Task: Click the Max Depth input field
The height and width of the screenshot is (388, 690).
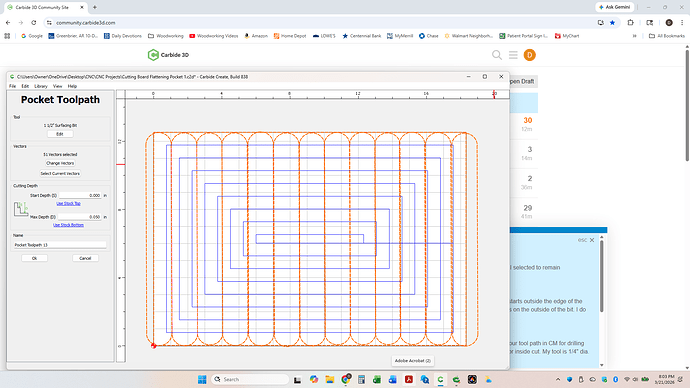Action: tap(80, 217)
